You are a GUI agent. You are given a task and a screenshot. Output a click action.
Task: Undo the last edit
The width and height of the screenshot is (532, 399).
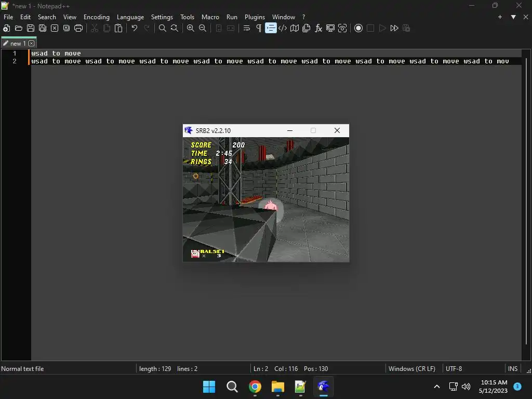135,28
